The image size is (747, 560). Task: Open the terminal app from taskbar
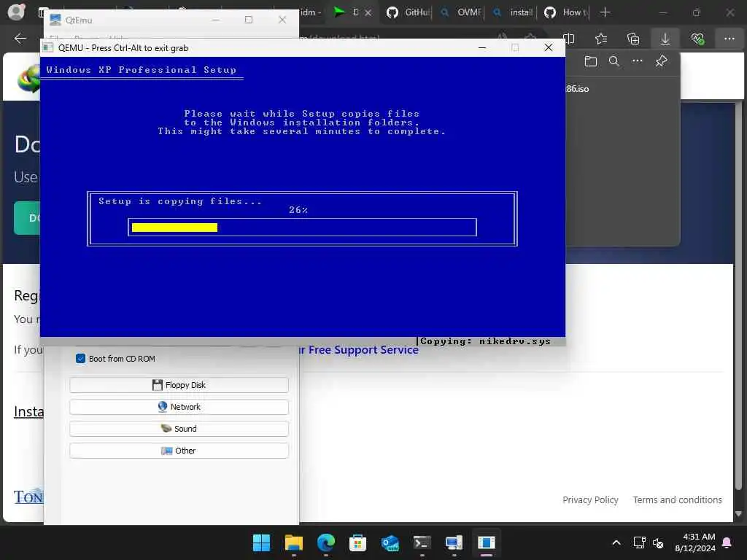pyautogui.click(x=422, y=542)
